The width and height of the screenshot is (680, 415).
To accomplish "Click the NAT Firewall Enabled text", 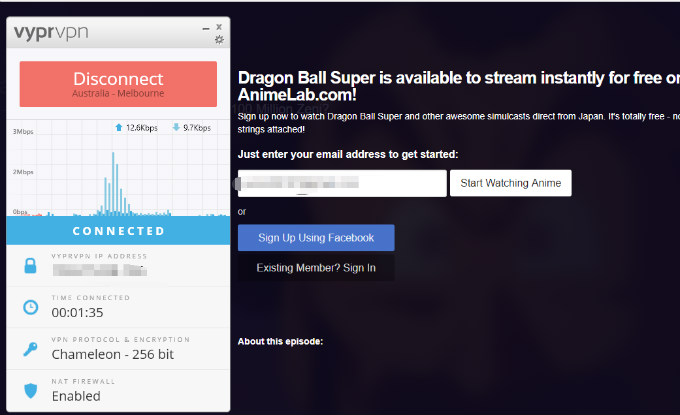I will 76,396.
